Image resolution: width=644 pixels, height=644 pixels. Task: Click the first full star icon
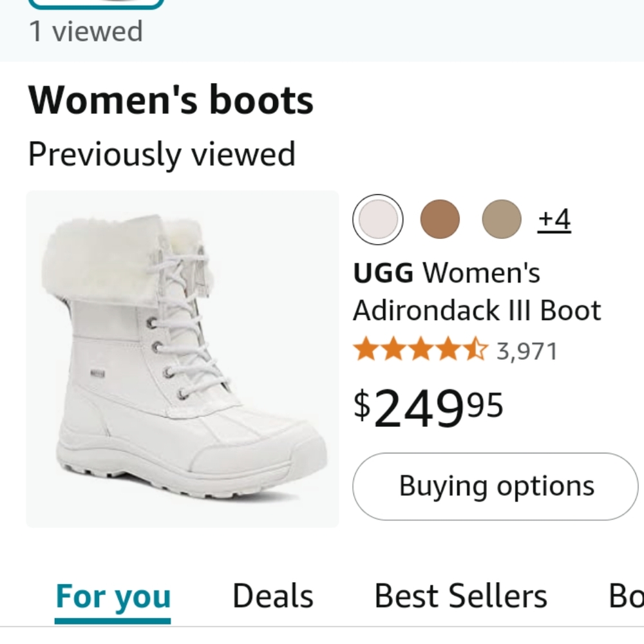click(x=367, y=348)
